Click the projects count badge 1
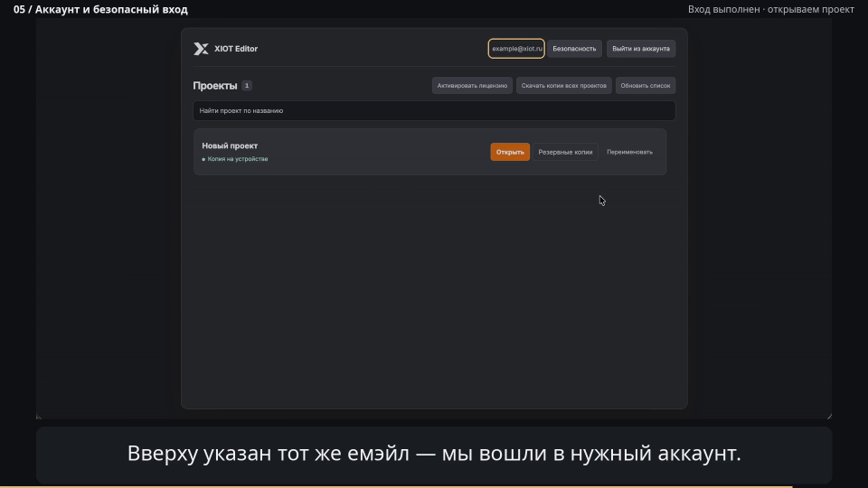 click(x=247, y=86)
